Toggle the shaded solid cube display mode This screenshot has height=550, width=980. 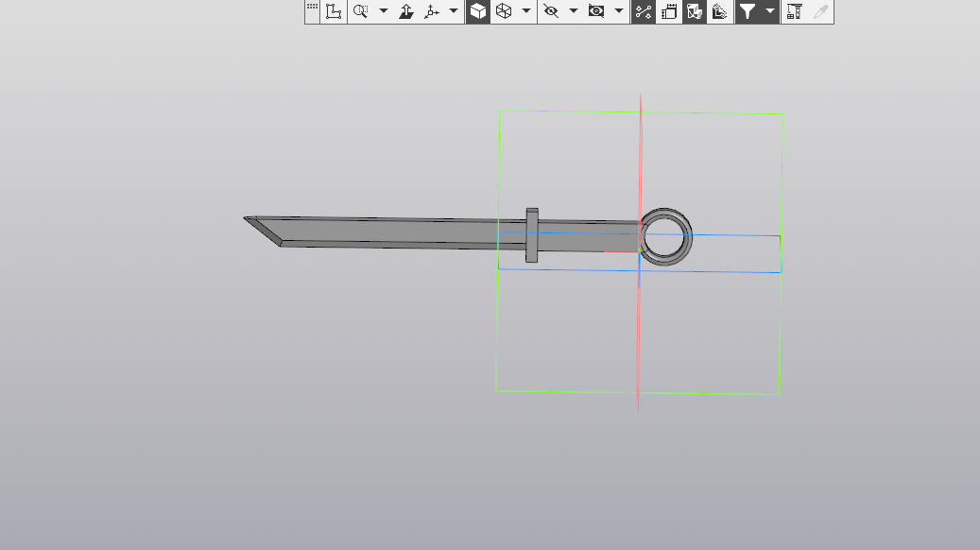coord(478,11)
